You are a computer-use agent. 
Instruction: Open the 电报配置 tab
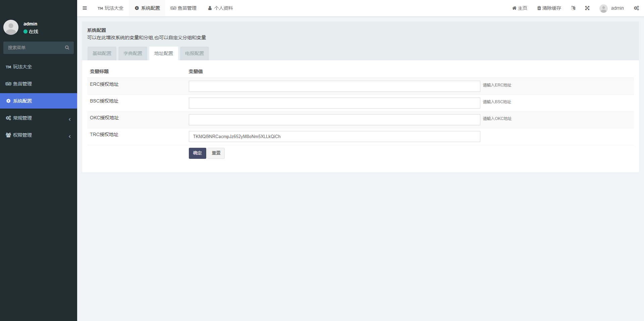point(195,53)
